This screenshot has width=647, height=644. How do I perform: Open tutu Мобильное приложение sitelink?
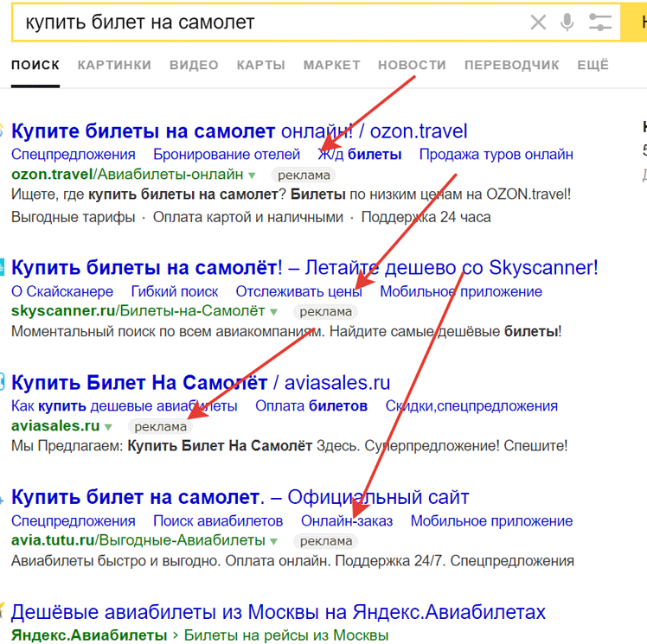(x=491, y=521)
